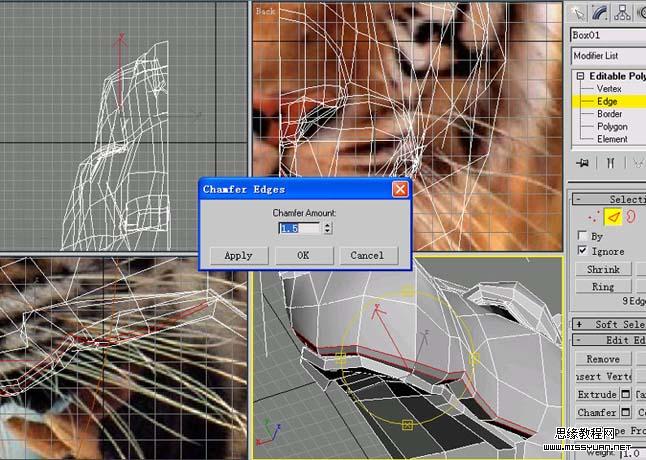Viewport: 646px width, 460px height.
Task: Toggle Show End Result icon
Action: (611, 163)
